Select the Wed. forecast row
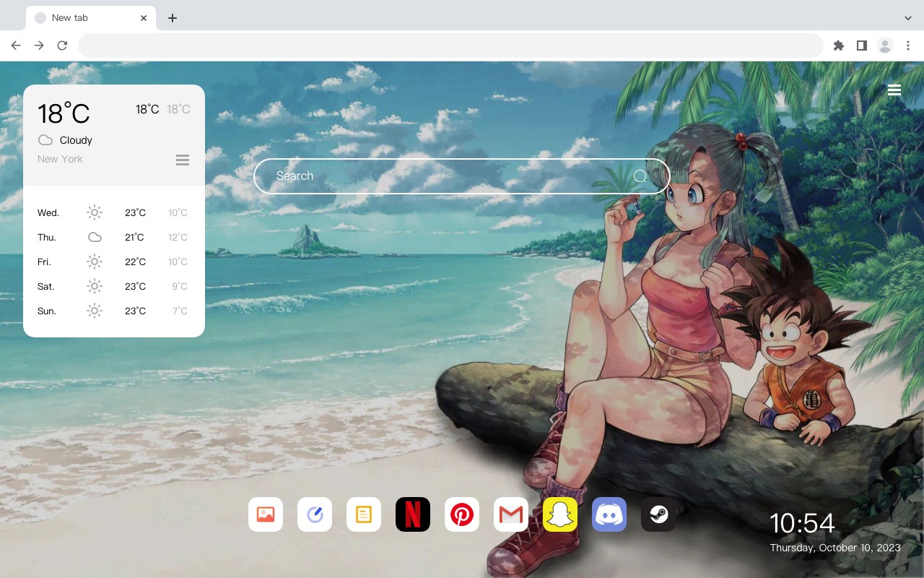The width and height of the screenshot is (924, 578). point(113,212)
